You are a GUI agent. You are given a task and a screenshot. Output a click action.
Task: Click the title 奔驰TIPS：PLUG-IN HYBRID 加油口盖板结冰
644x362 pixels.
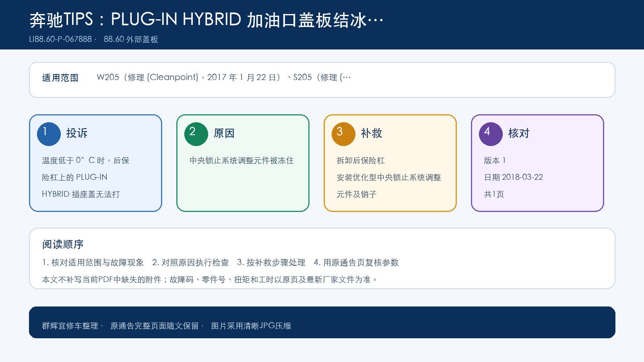(206, 20)
